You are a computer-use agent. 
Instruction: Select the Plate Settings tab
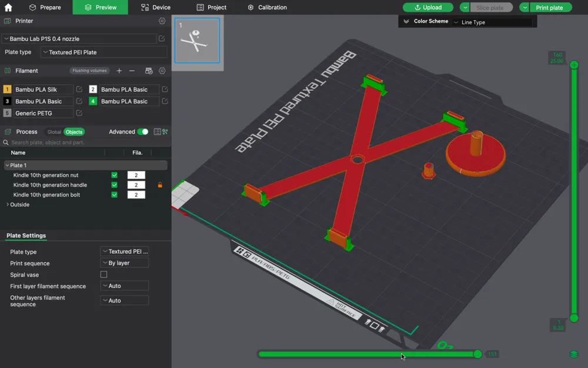[x=26, y=236]
